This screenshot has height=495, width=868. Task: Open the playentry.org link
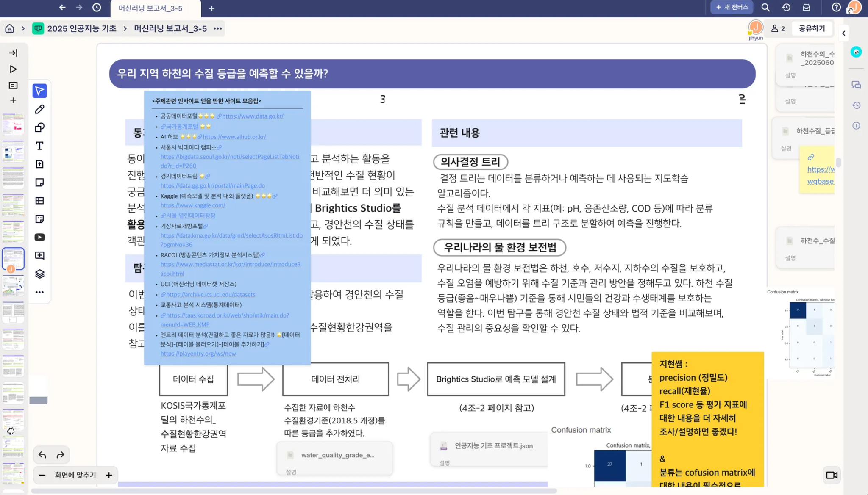point(198,354)
